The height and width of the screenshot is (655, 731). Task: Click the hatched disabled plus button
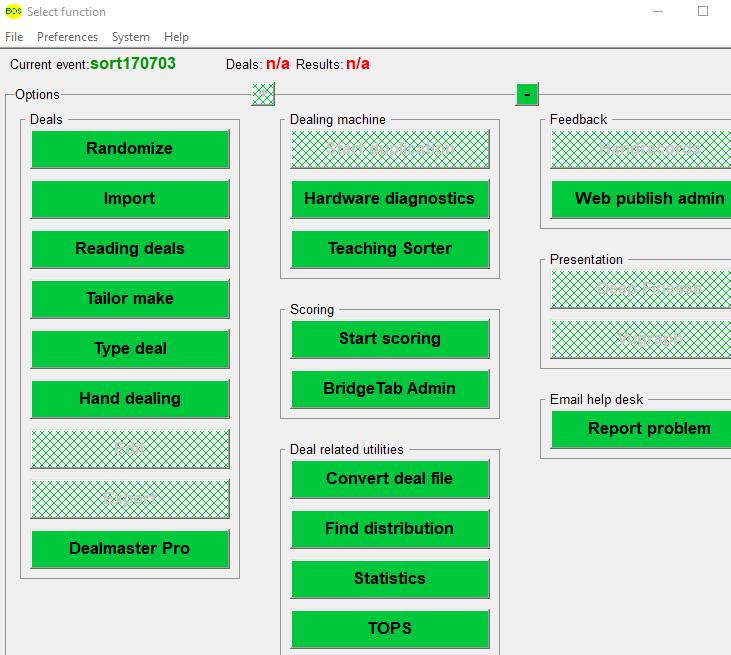pyautogui.click(x=263, y=95)
